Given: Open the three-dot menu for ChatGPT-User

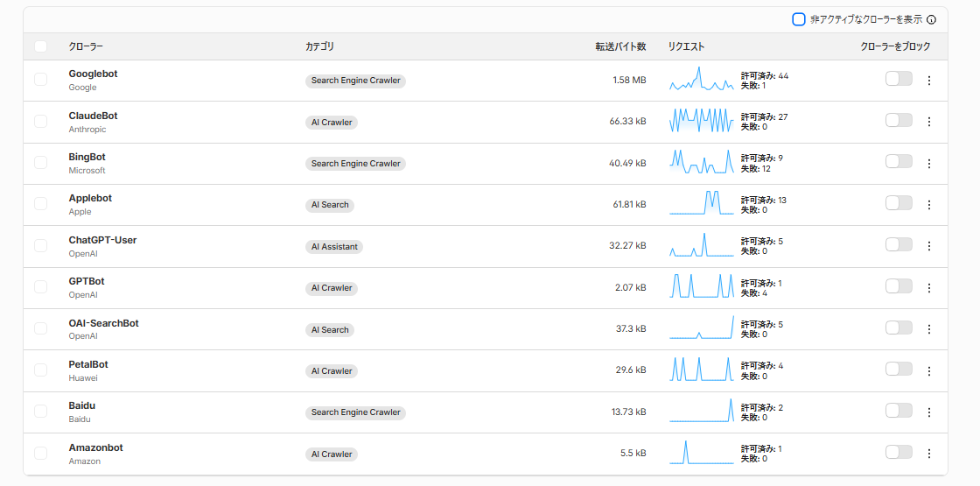Looking at the screenshot, I should click(928, 246).
